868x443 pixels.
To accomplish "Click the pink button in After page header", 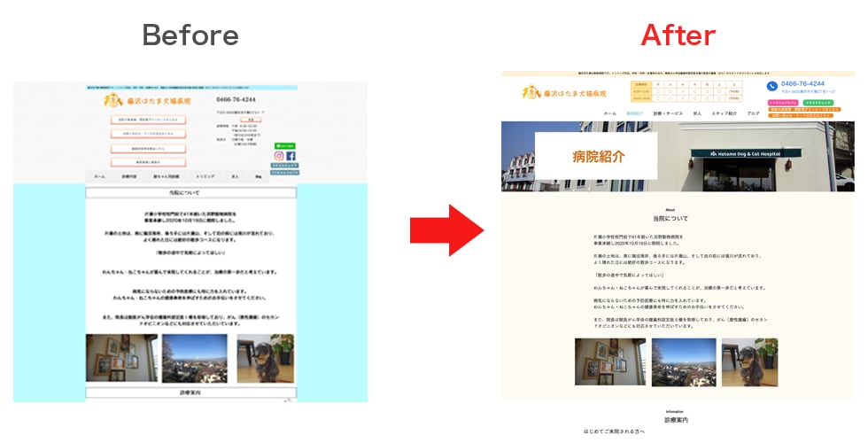I will click(783, 103).
